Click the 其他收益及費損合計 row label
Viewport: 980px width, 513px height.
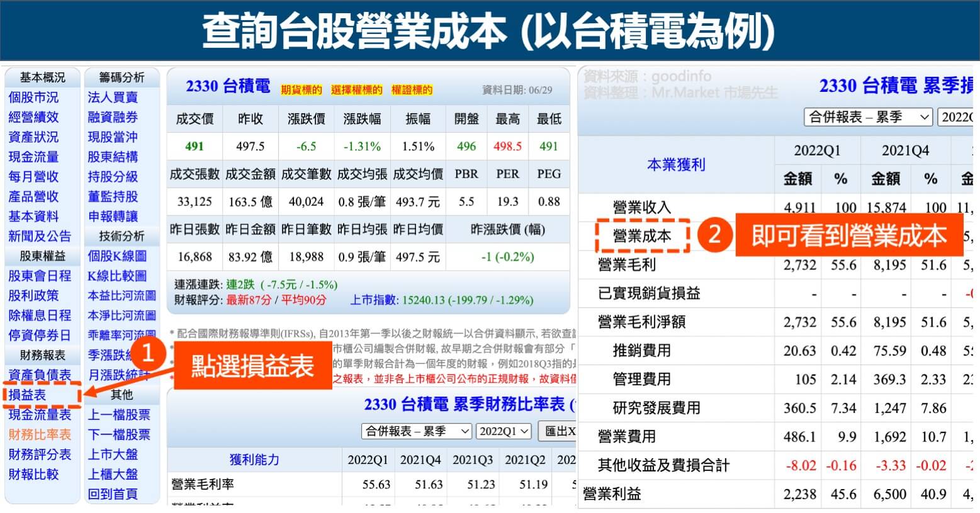click(x=663, y=465)
